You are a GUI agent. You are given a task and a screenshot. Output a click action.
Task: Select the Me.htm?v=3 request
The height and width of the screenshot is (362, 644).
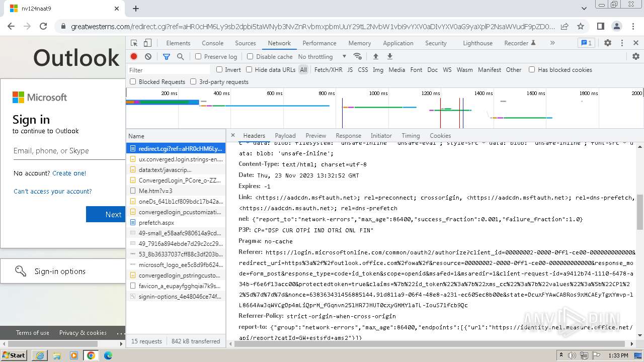point(176,191)
